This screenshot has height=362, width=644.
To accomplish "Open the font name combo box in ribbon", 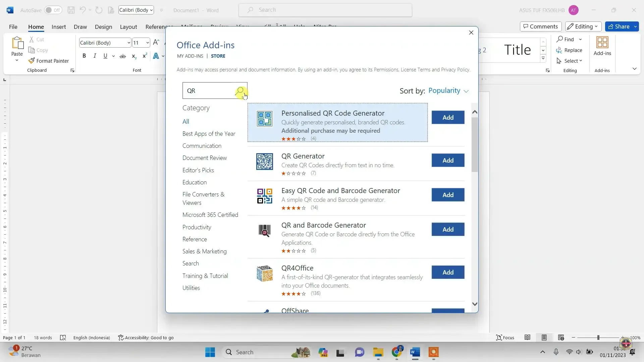I will click(x=105, y=43).
